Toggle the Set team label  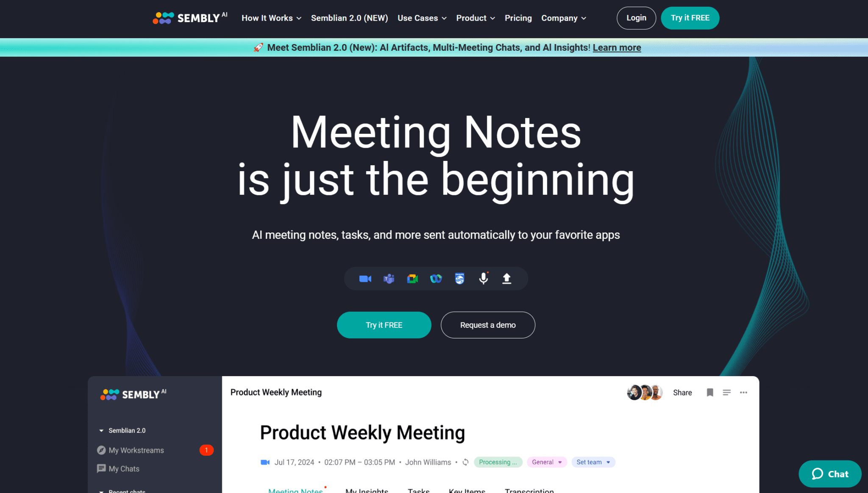coord(593,461)
